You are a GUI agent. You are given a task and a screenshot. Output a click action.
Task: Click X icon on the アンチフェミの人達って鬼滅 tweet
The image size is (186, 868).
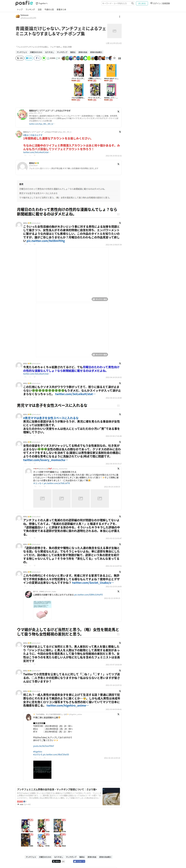pos(120,517)
